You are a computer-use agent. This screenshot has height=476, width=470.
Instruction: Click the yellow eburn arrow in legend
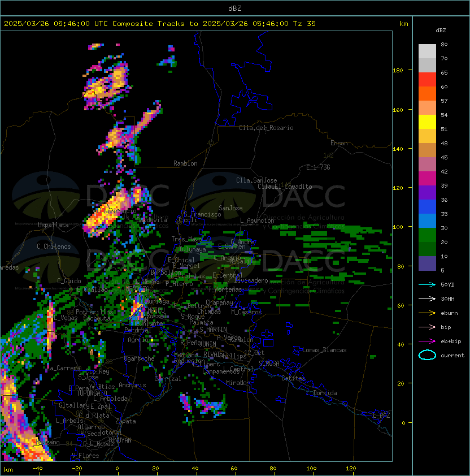pos(427,313)
